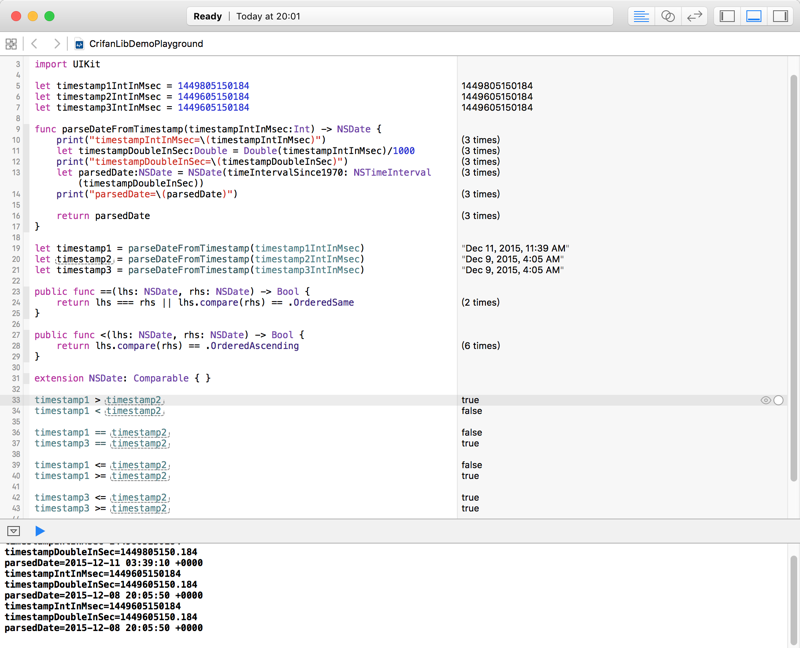The width and height of the screenshot is (800, 648).
Task: Click console line "timestampDoubleInSec=1449805150.184"
Action: click(101, 552)
